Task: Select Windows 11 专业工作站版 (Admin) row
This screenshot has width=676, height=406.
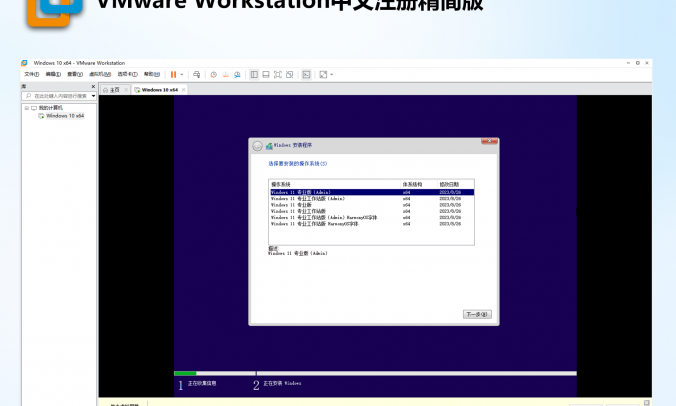Action: tap(372, 199)
